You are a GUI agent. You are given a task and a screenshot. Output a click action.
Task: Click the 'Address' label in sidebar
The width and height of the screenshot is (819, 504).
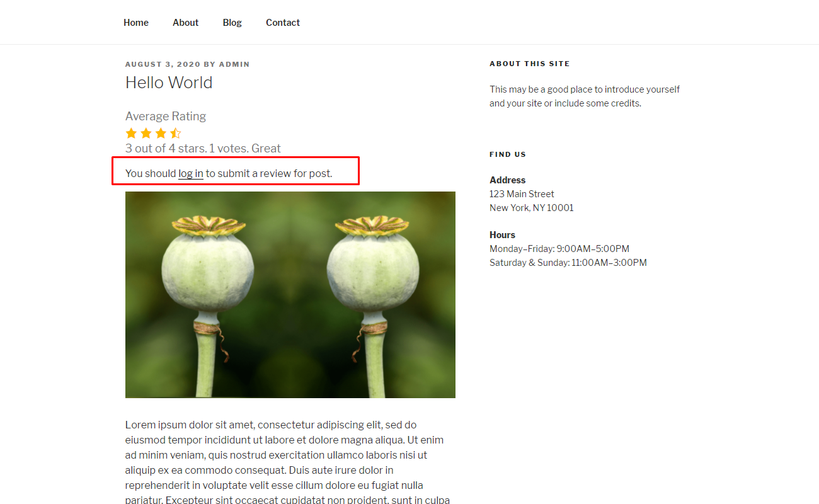click(x=507, y=180)
